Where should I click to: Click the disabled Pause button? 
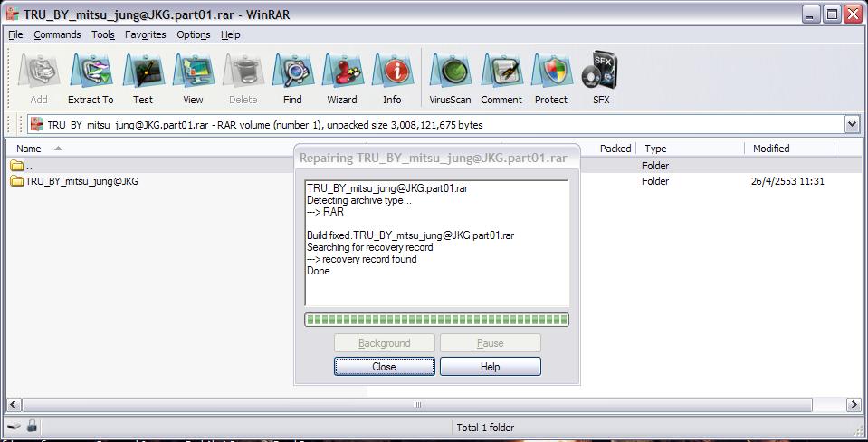point(491,343)
